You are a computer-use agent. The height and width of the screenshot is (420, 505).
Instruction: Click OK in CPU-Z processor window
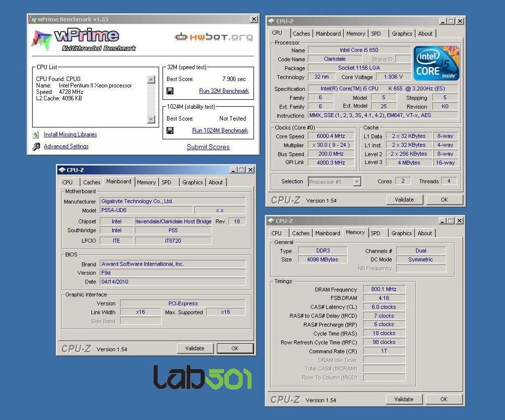(444, 200)
